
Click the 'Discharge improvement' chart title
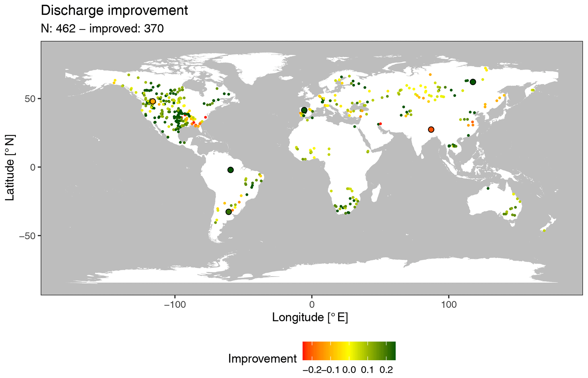[114, 11]
